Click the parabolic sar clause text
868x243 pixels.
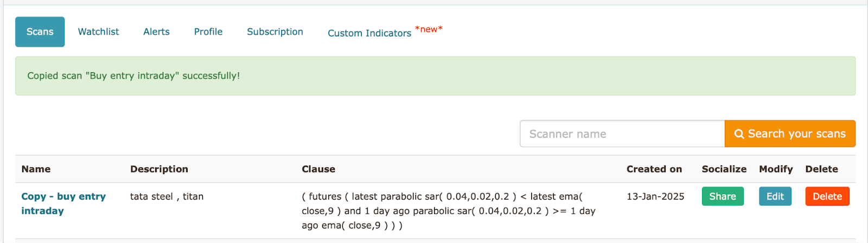point(448,211)
